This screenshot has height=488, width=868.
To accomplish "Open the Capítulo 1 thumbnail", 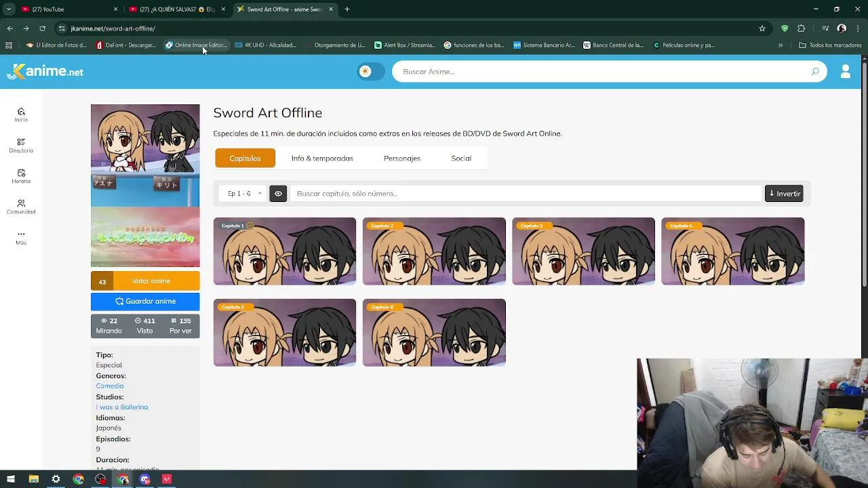I will click(x=285, y=251).
